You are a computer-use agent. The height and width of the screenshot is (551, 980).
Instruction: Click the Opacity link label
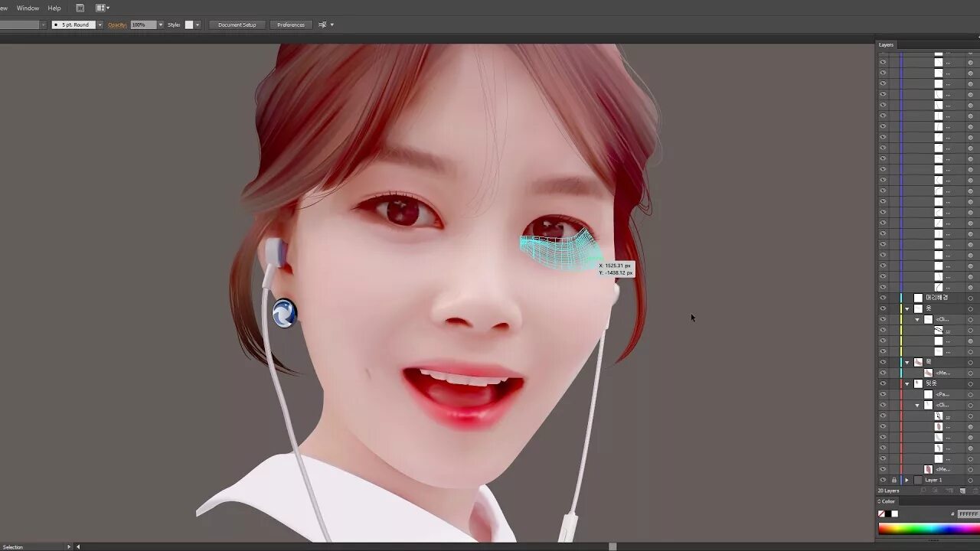117,24
